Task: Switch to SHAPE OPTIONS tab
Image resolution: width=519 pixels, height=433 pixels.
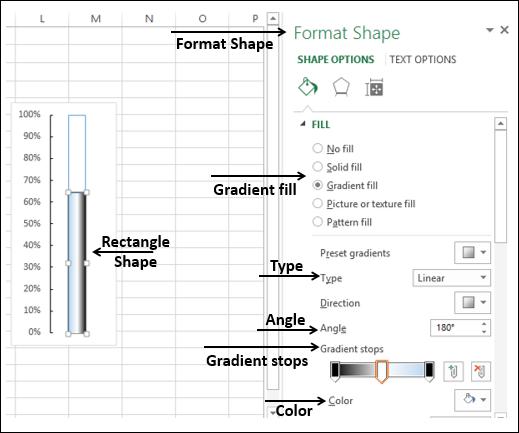Action: coord(336,59)
